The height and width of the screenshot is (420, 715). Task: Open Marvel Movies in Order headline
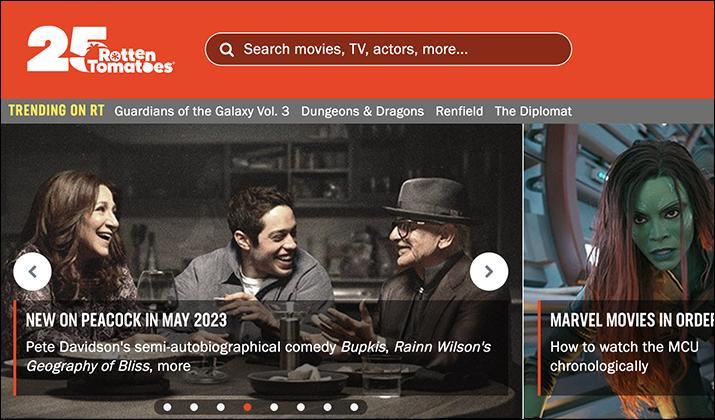click(x=632, y=320)
